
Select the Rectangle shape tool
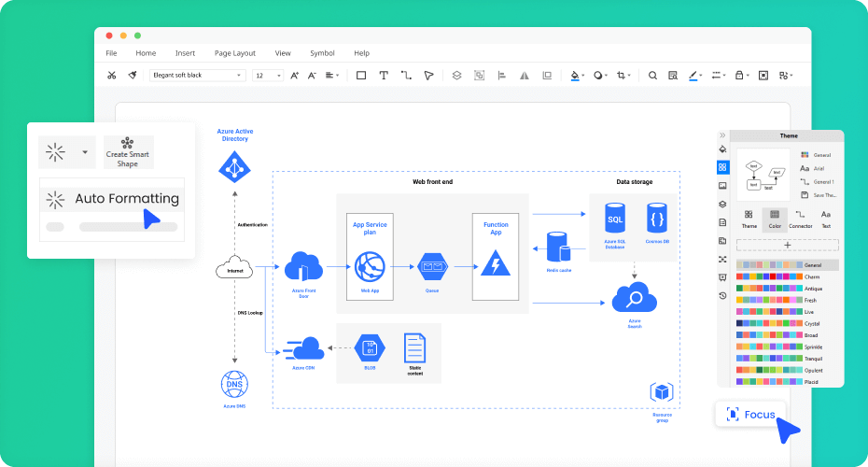click(361, 76)
